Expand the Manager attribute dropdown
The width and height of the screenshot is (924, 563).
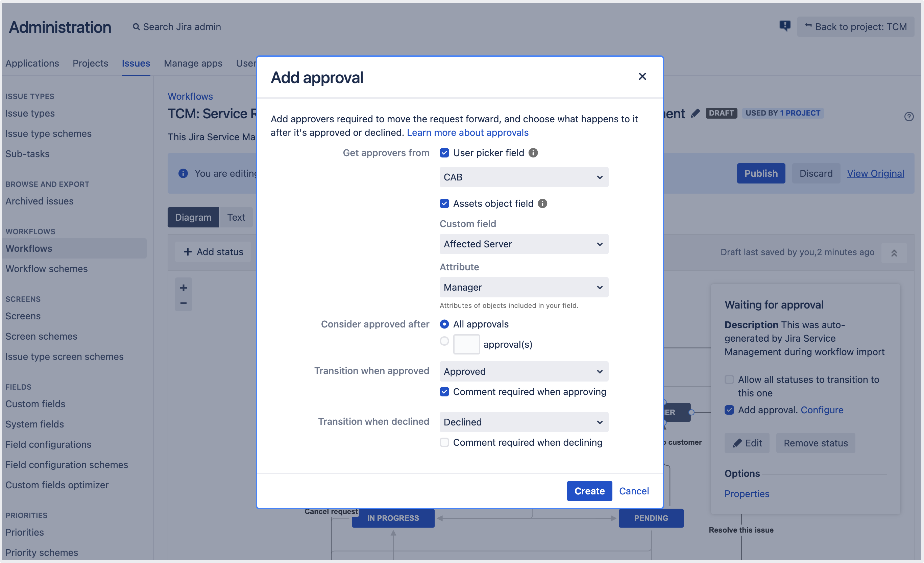(524, 287)
